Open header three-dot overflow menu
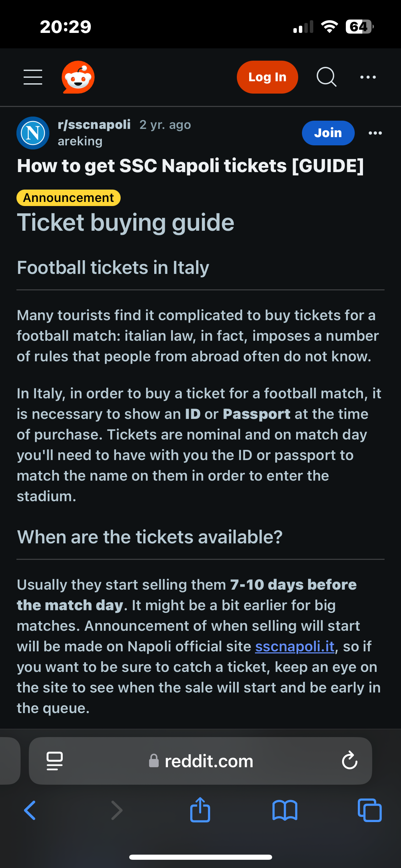The width and height of the screenshot is (401, 868). point(368,77)
